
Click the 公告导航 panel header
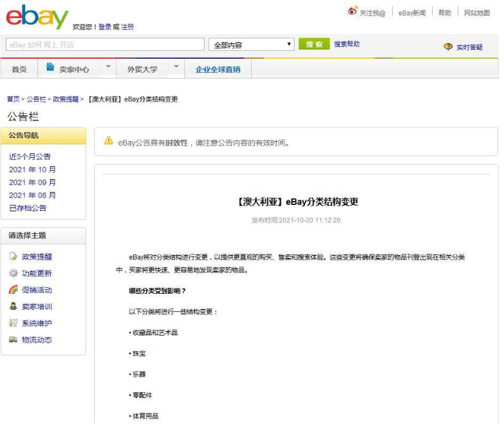coord(43,135)
